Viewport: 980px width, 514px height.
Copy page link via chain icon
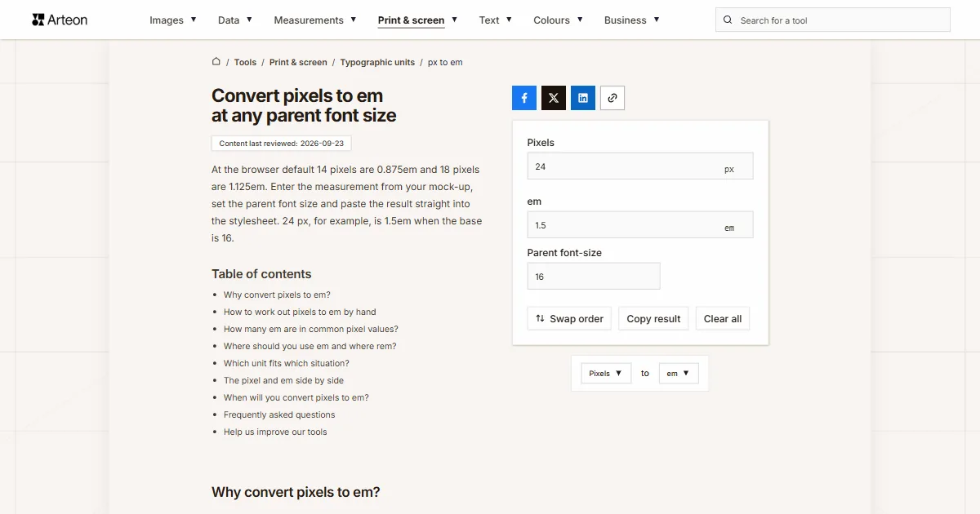tap(612, 98)
